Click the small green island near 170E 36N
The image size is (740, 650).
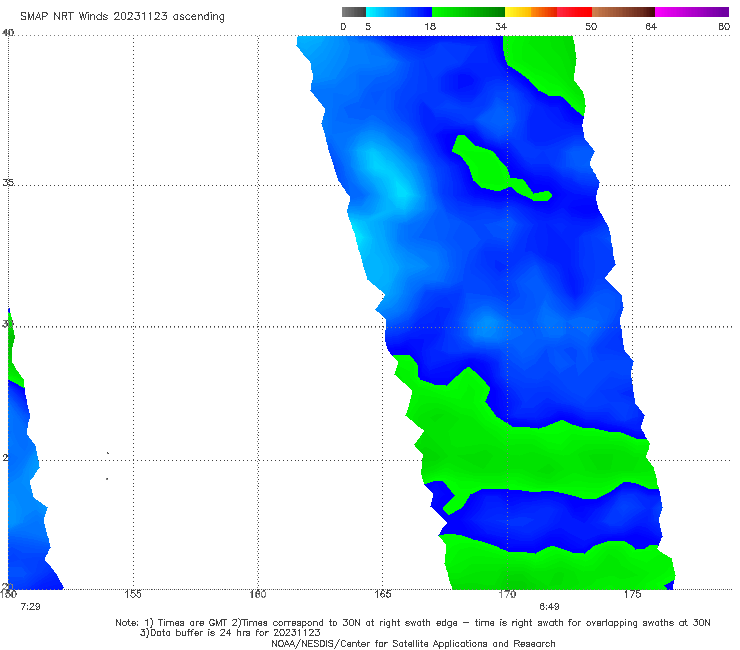click(488, 168)
